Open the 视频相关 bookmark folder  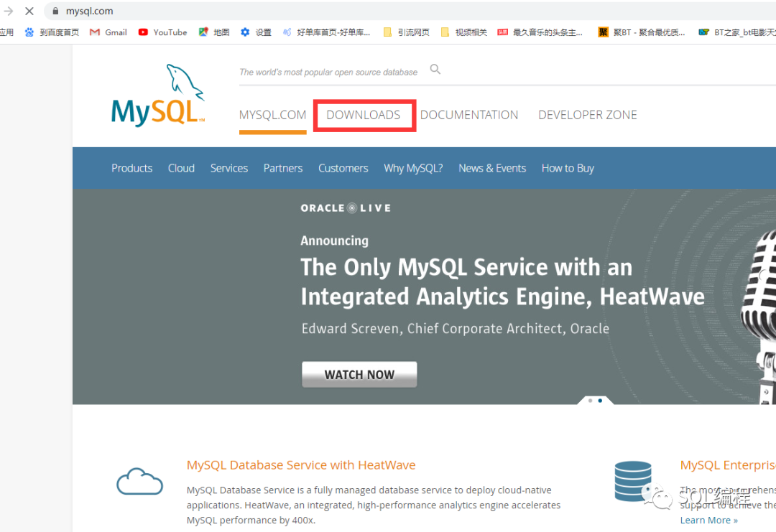(463, 32)
